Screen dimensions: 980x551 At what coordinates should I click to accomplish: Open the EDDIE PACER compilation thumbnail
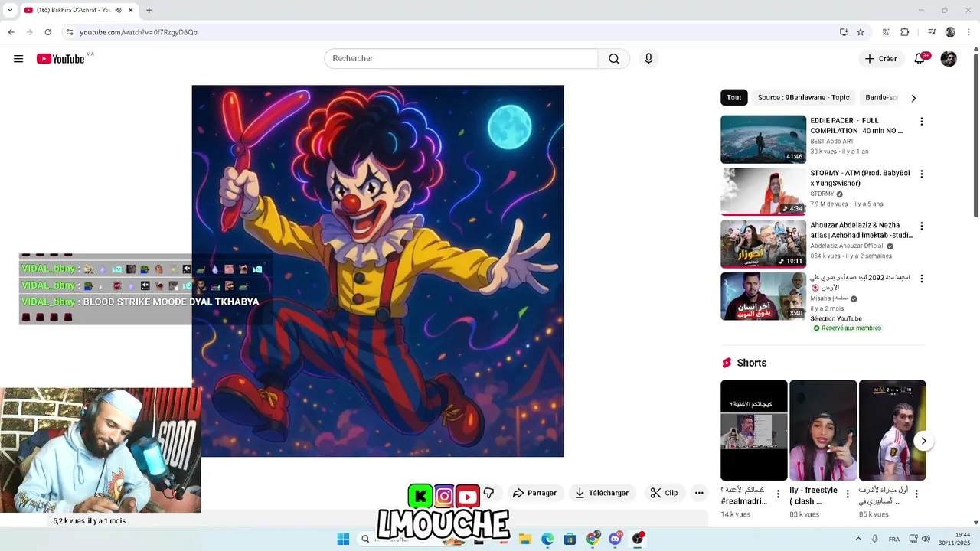[763, 139]
